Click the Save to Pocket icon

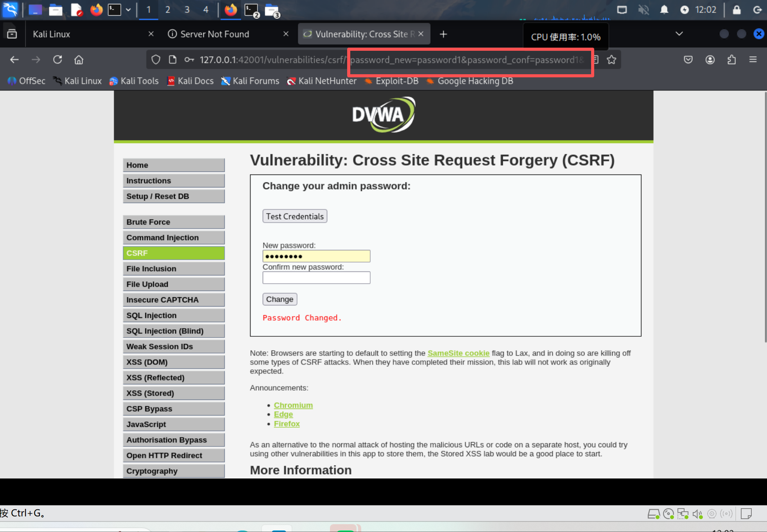coord(688,60)
